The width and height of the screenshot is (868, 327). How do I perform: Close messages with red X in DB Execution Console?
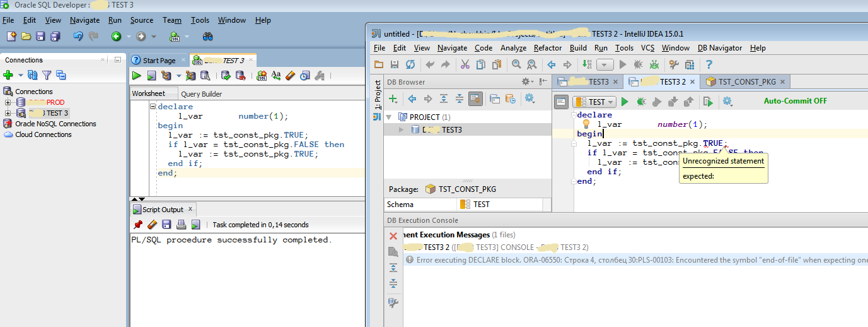[393, 235]
